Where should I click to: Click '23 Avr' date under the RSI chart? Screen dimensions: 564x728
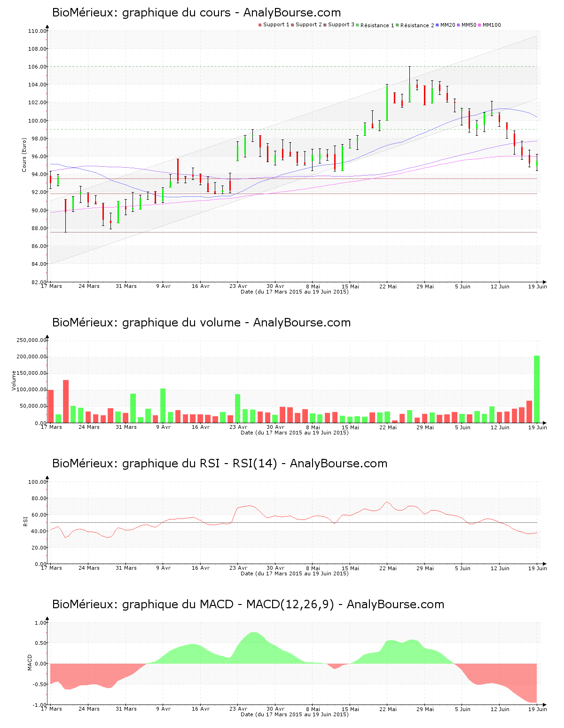point(238,568)
